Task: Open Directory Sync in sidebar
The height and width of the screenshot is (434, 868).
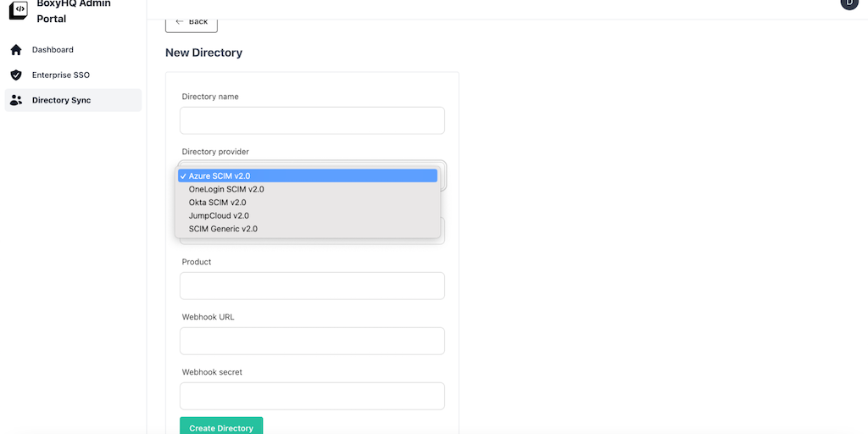Action: point(61,100)
